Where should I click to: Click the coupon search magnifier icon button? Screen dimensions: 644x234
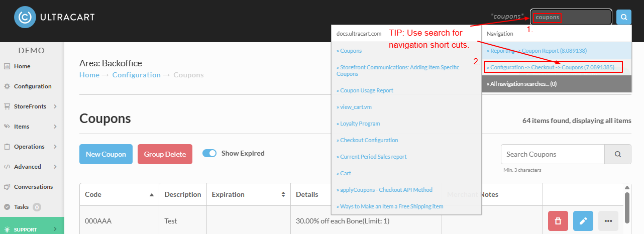(x=617, y=154)
